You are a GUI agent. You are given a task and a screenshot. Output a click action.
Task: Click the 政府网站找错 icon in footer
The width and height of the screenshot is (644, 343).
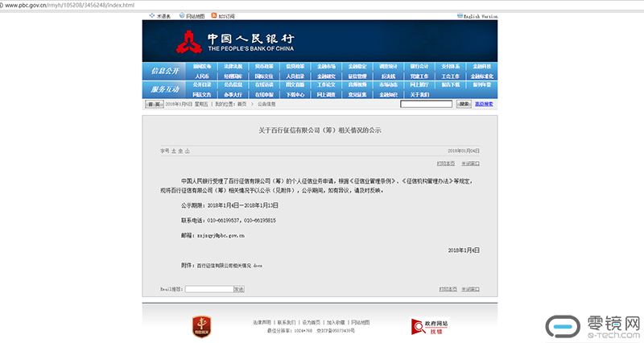(430, 326)
